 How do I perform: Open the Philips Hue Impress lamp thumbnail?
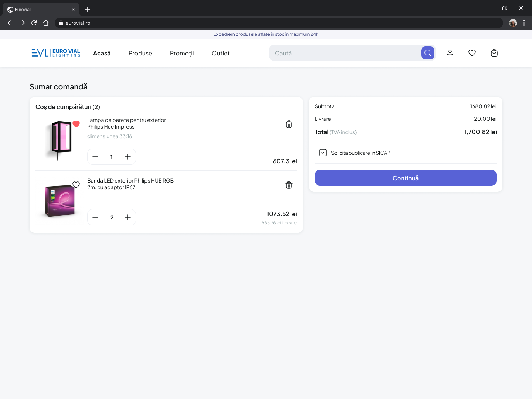[x=58, y=140]
